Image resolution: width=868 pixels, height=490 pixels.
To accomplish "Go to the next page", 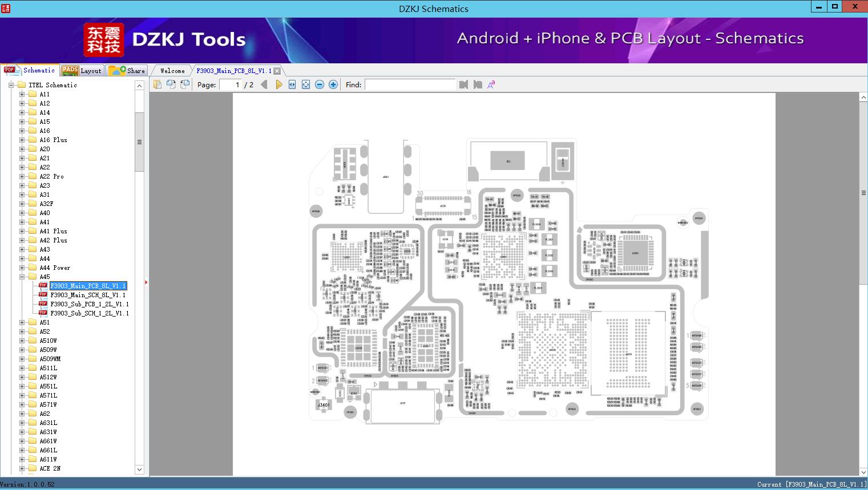I will pos(278,84).
